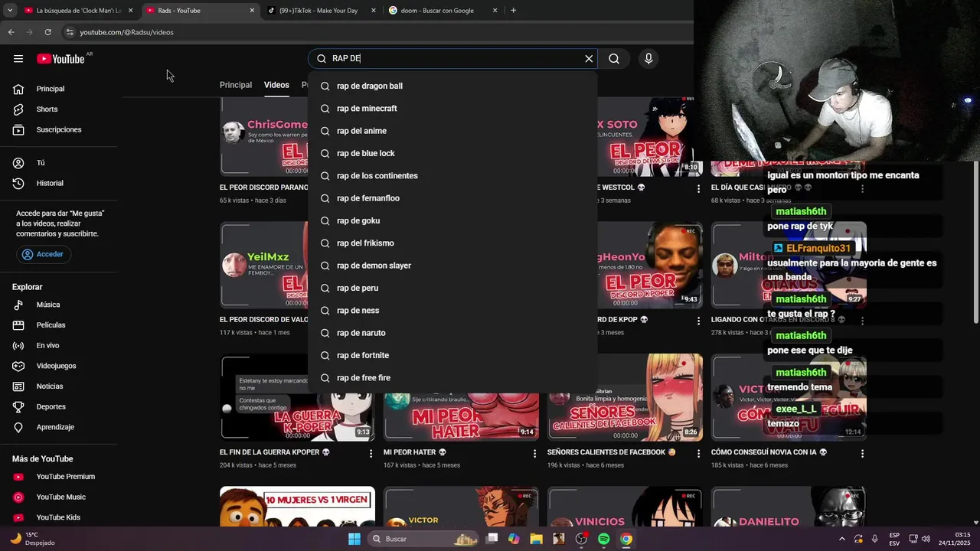Viewport: 980px width, 551px height.
Task: Open the Windows Start menu
Action: point(354,539)
